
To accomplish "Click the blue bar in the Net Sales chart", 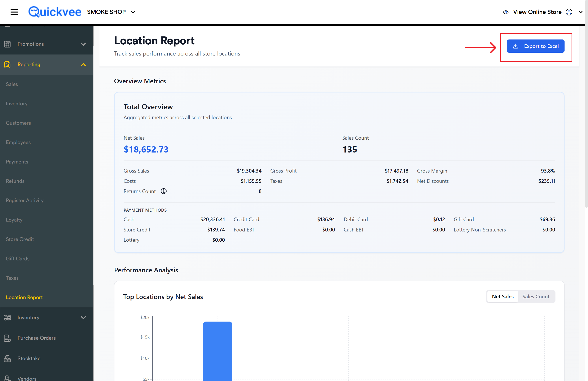I will coord(217,351).
